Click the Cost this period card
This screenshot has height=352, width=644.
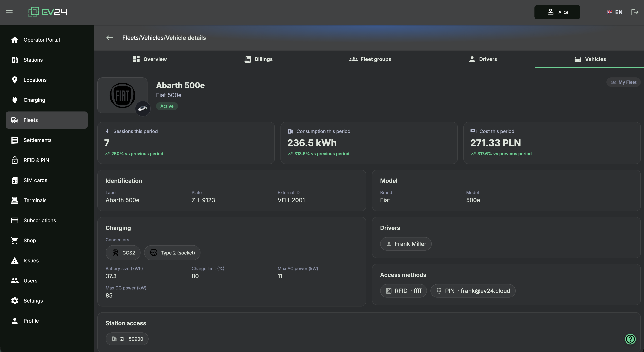552,143
